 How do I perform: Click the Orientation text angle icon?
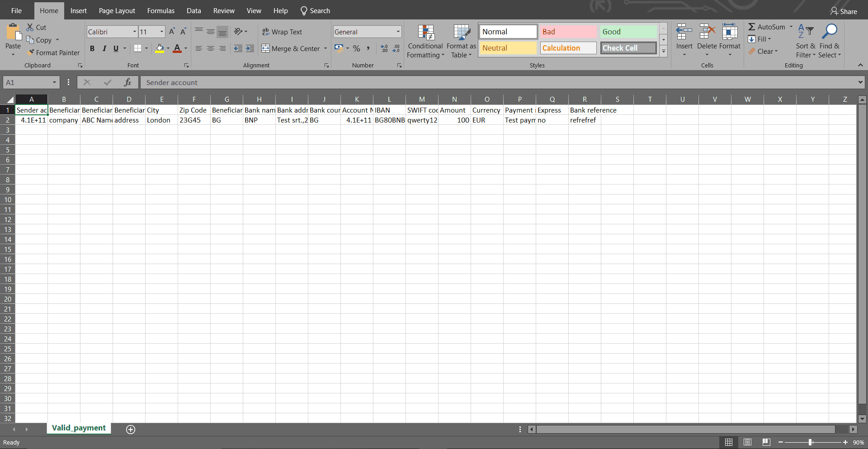[238, 32]
